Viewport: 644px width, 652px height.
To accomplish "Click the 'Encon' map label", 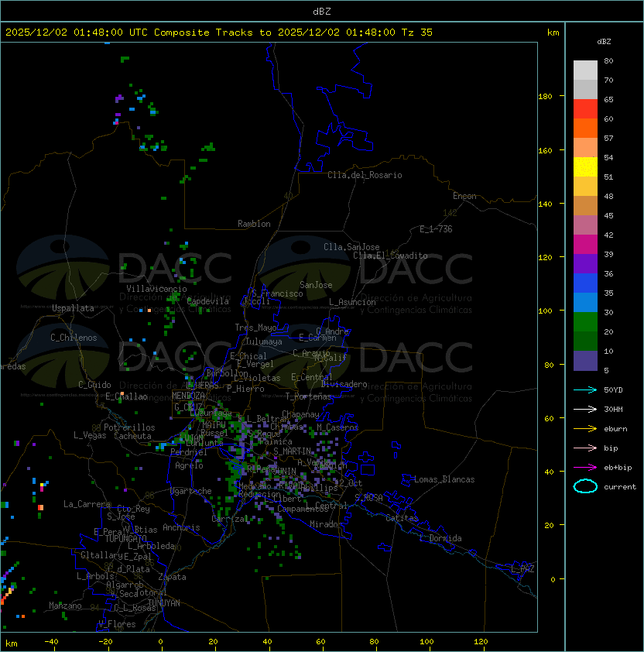I will 464,196.
